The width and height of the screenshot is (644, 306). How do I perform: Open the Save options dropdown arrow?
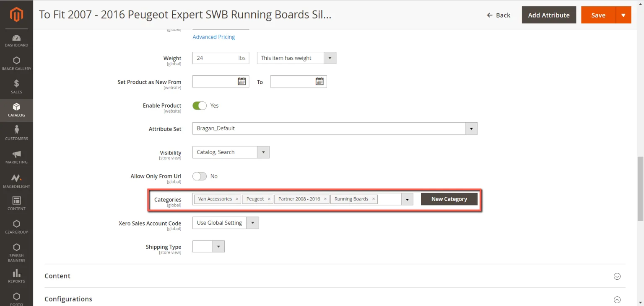tap(623, 15)
